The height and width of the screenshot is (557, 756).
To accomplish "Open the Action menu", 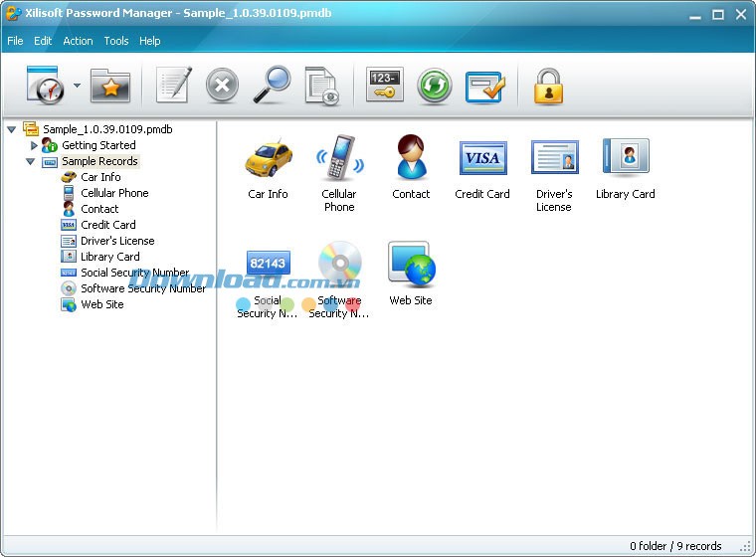I will pos(78,41).
